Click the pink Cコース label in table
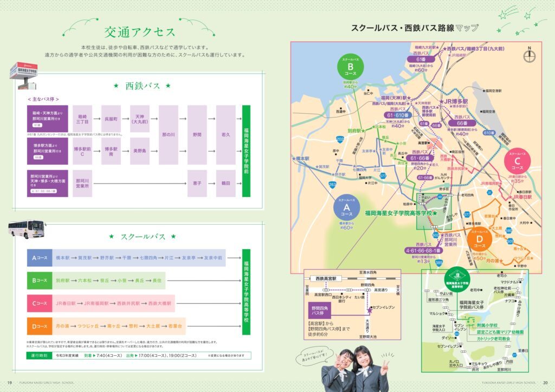 pos(39,303)
